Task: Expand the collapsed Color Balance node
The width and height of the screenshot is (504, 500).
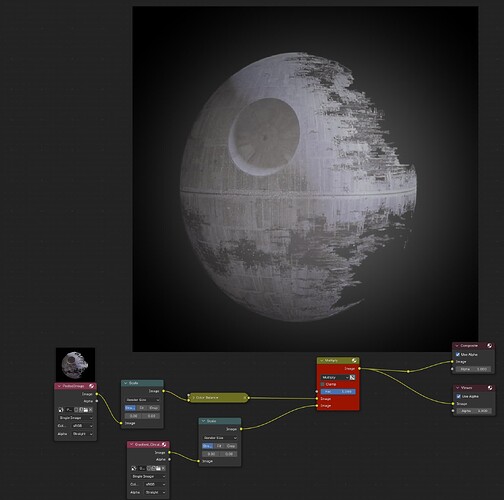Action: coord(193,398)
